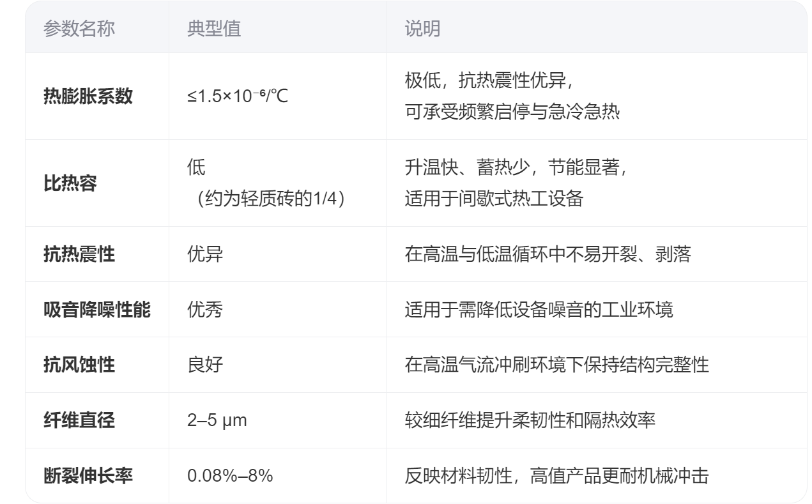Viewport: 812px width, 504px height.
Task: Click the 2–5 μm value cell
Action: [217, 421]
